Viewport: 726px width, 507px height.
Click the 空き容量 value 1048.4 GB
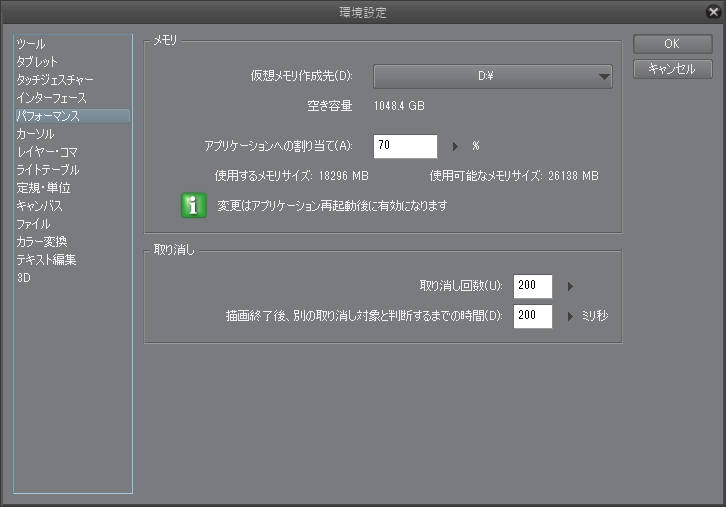pos(399,106)
